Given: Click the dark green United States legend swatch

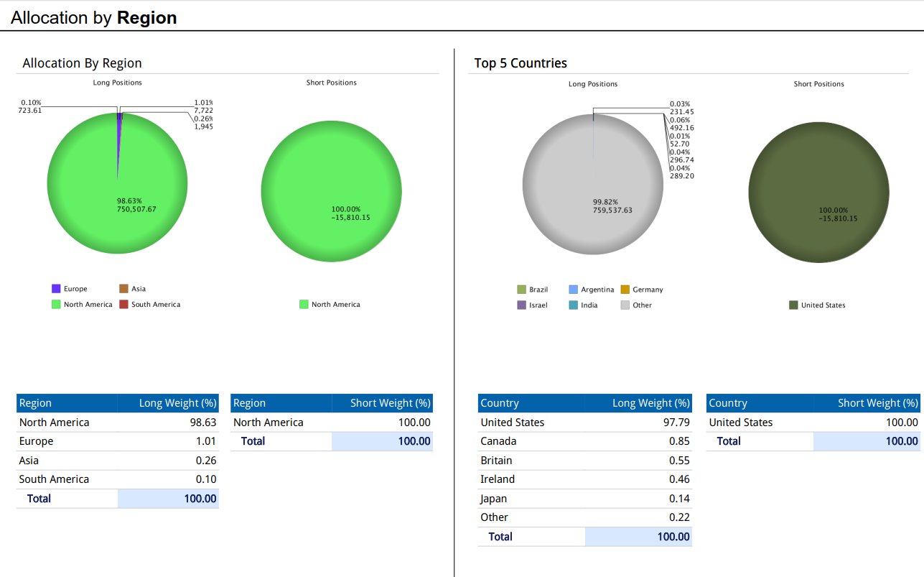Looking at the screenshot, I should click(x=793, y=305).
